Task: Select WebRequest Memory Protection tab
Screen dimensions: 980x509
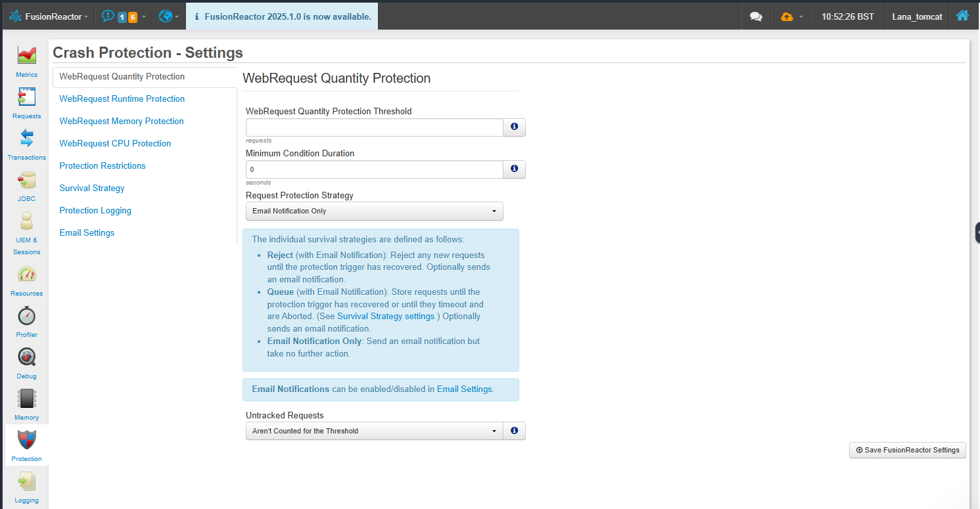Action: click(x=122, y=122)
